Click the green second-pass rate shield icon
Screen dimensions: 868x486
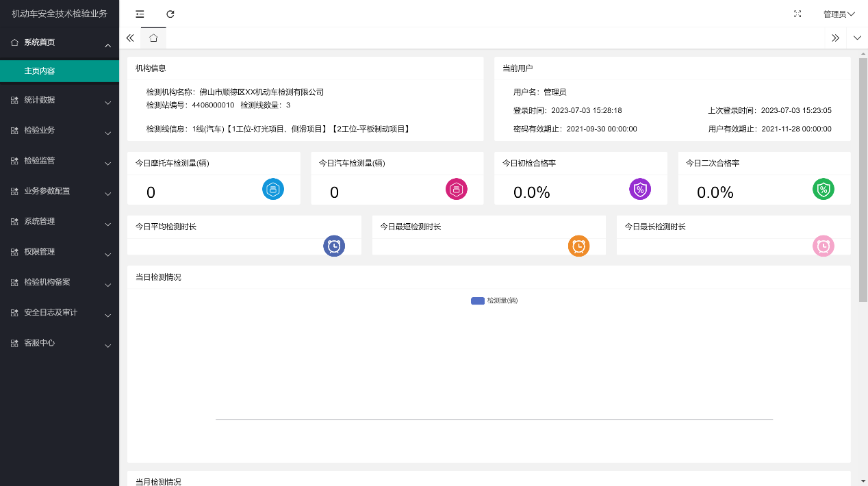point(824,189)
